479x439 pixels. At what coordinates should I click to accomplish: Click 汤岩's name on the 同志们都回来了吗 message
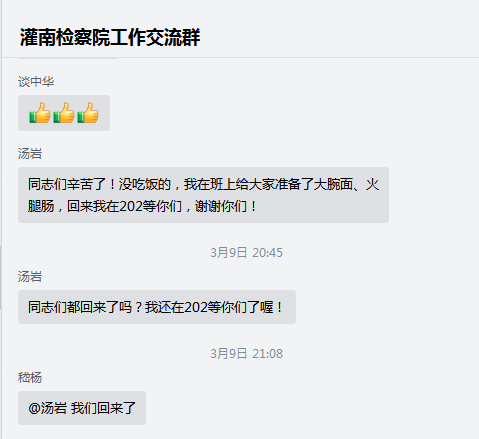30,277
